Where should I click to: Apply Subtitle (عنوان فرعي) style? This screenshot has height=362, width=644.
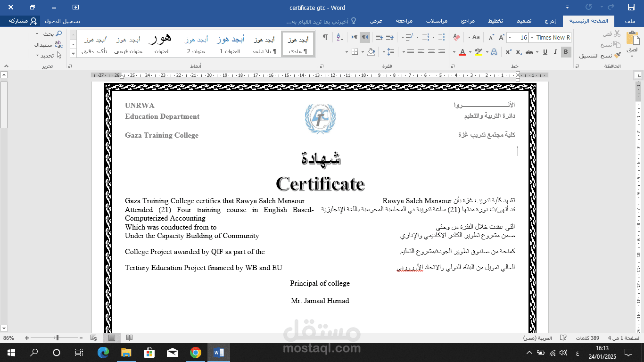[x=128, y=45]
